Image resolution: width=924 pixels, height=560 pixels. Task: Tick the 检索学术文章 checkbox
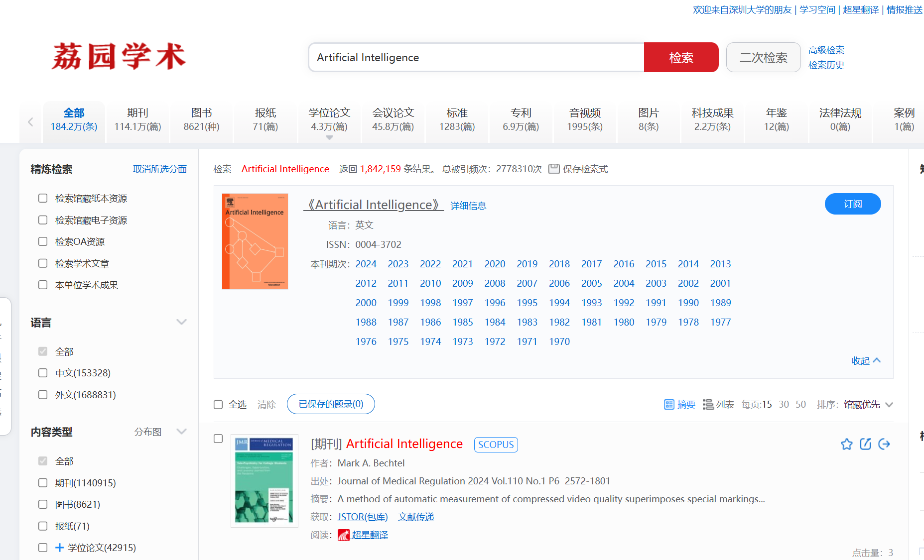[x=43, y=263]
